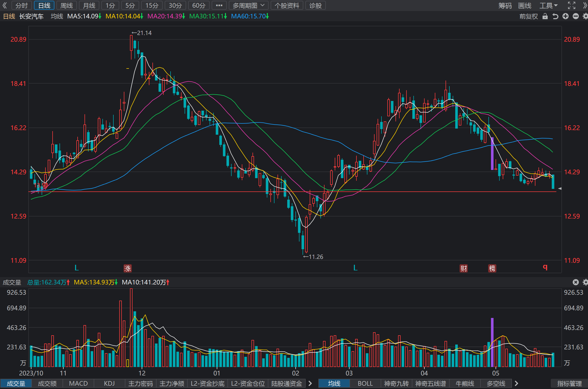This screenshot has width=588, height=389.
Task: Click the 财 event marker
Action: point(464,268)
